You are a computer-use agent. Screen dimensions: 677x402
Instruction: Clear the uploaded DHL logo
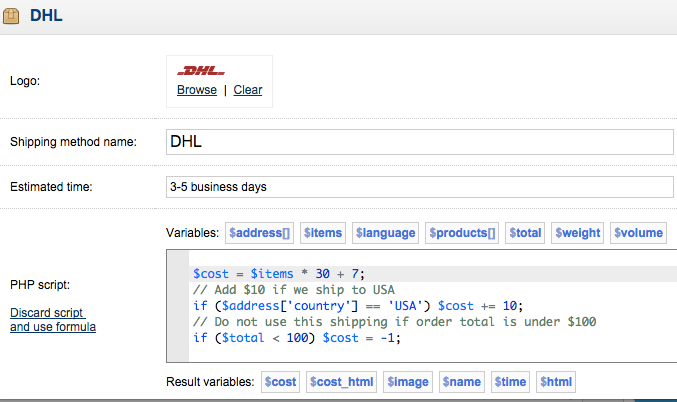point(248,90)
